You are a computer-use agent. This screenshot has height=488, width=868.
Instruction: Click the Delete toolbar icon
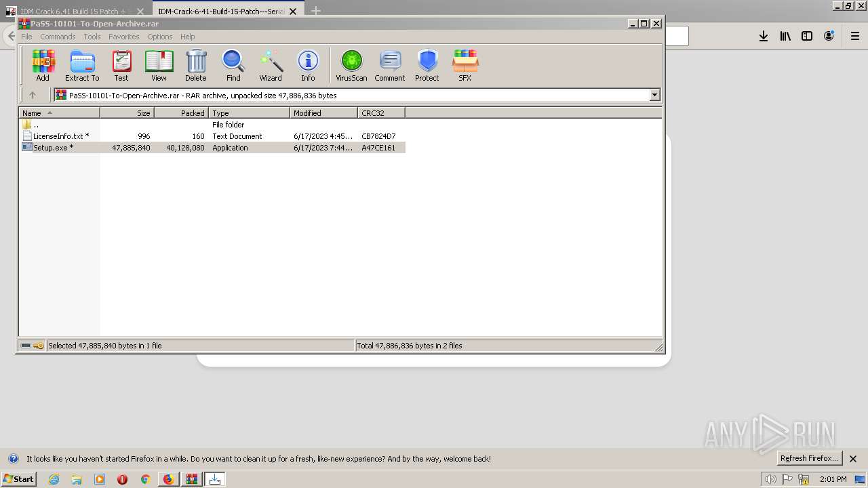click(196, 66)
